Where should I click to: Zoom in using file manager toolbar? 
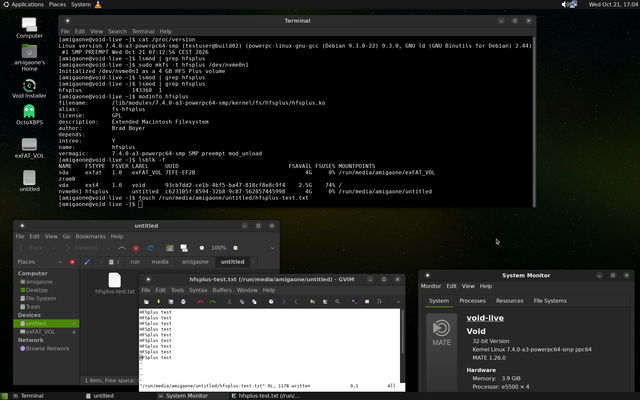coord(236,248)
